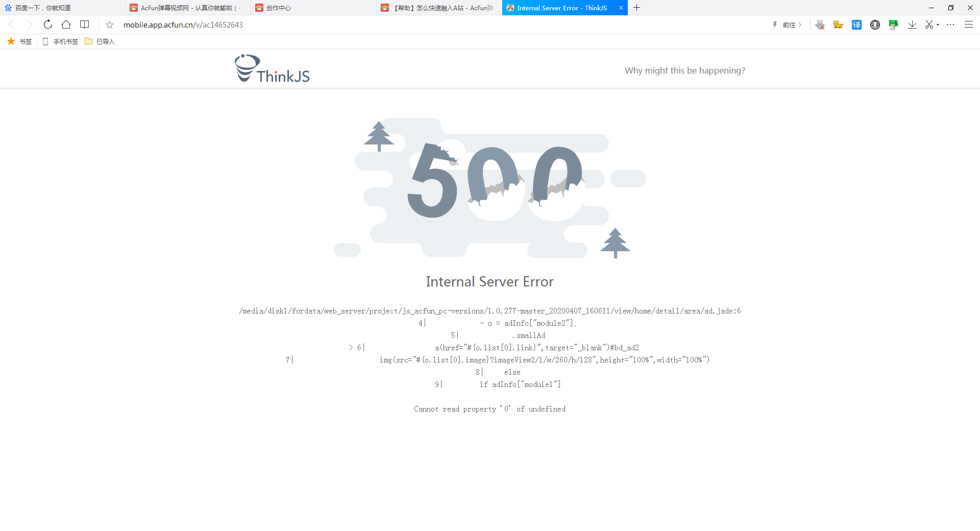The width and height of the screenshot is (980, 531).
Task: Open the translate extension icon
Action: tap(856, 25)
